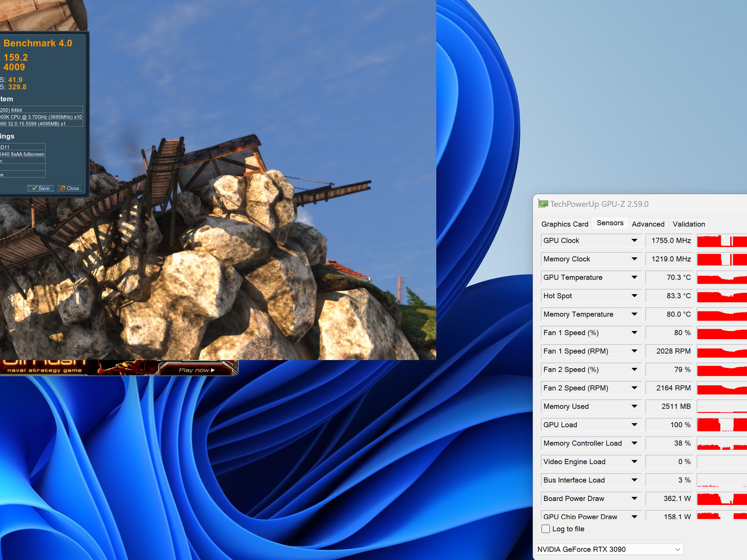The image size is (747, 560).
Task: Expand the GPU Clock sensor dropdown arrow
Action: point(634,241)
